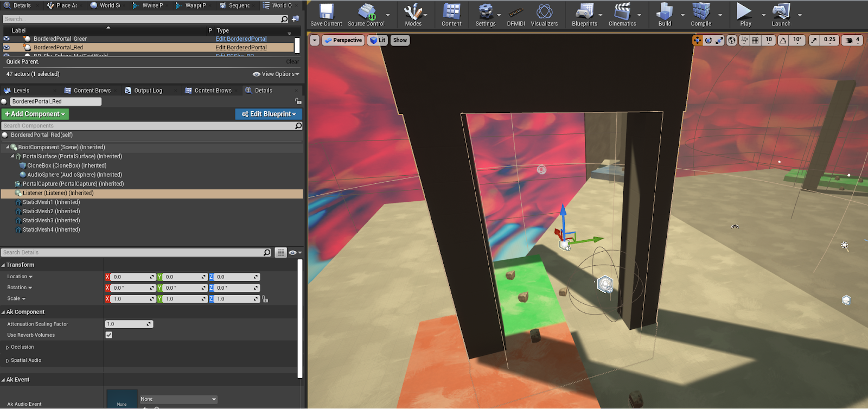Select the translate (move) gizmo tool
The width and height of the screenshot is (868, 409).
pyautogui.click(x=697, y=40)
